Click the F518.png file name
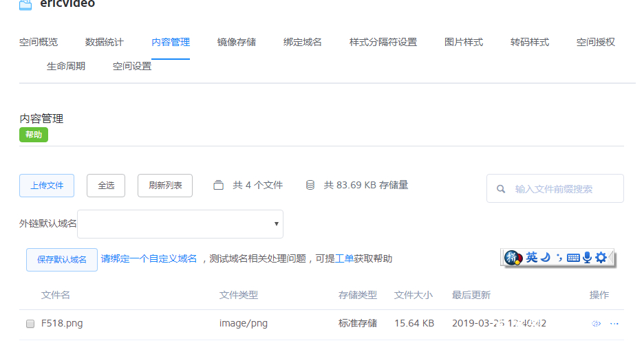The height and width of the screenshot is (343, 644). (x=62, y=323)
